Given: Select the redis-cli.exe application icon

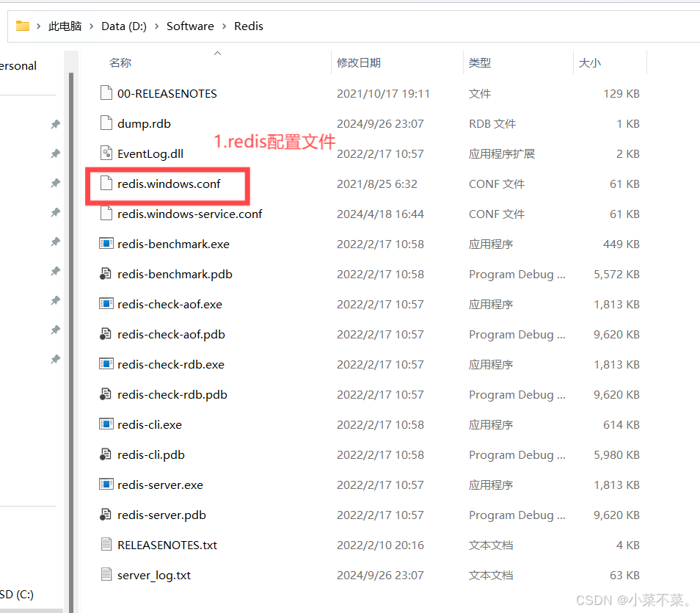Looking at the screenshot, I should tap(106, 424).
